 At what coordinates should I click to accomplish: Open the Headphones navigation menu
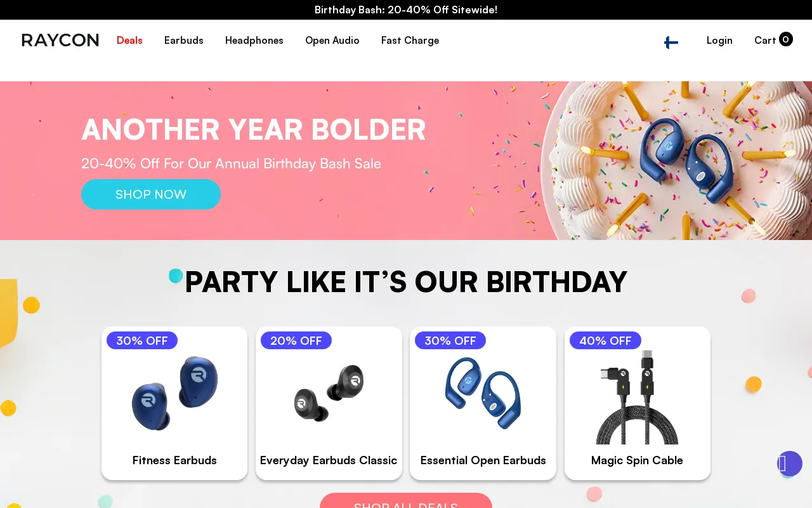point(254,41)
